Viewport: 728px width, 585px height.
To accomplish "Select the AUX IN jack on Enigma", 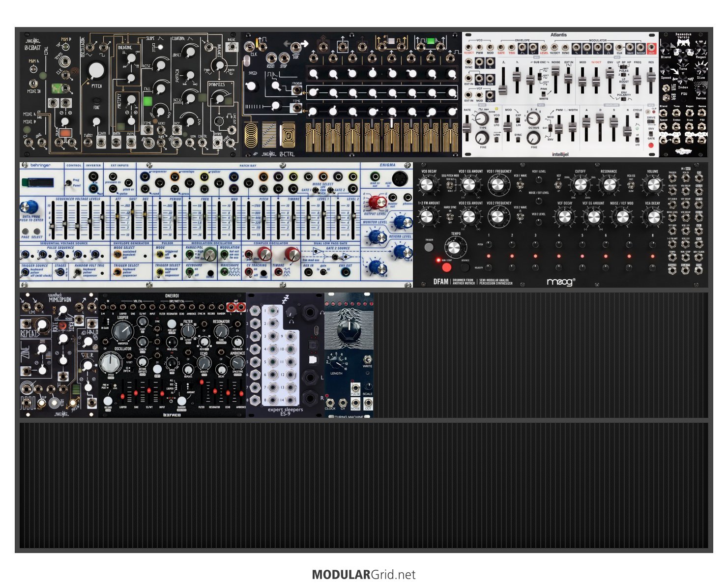I will pyautogui.click(x=308, y=272).
